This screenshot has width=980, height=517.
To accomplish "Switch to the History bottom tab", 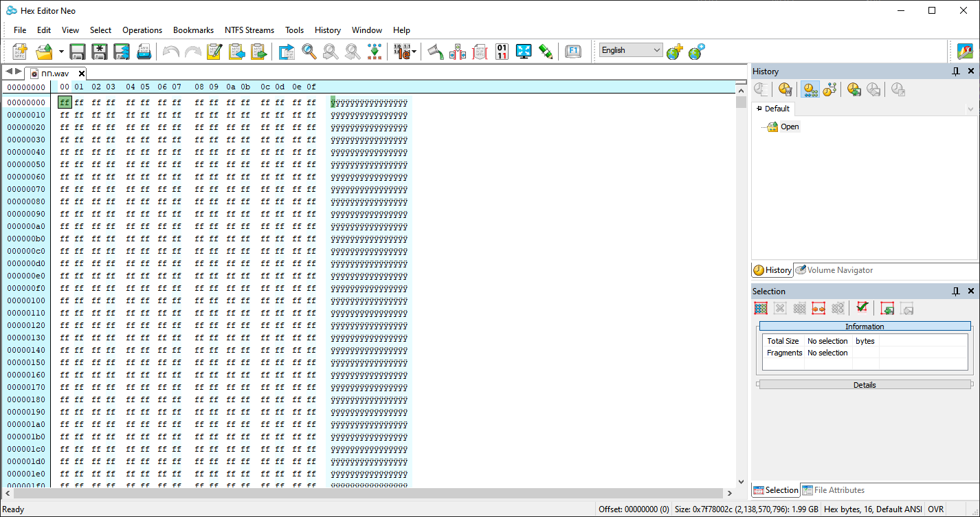I will [x=772, y=270].
